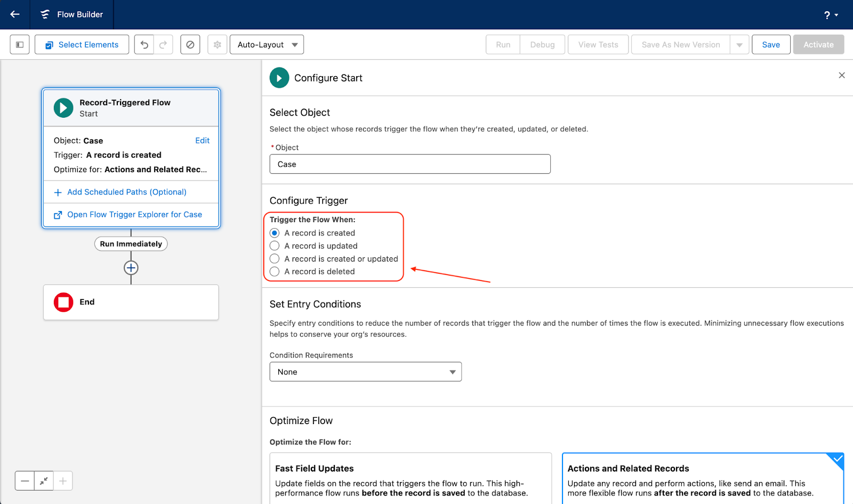Choose 'A record is deleted' trigger
853x504 pixels.
click(x=275, y=272)
